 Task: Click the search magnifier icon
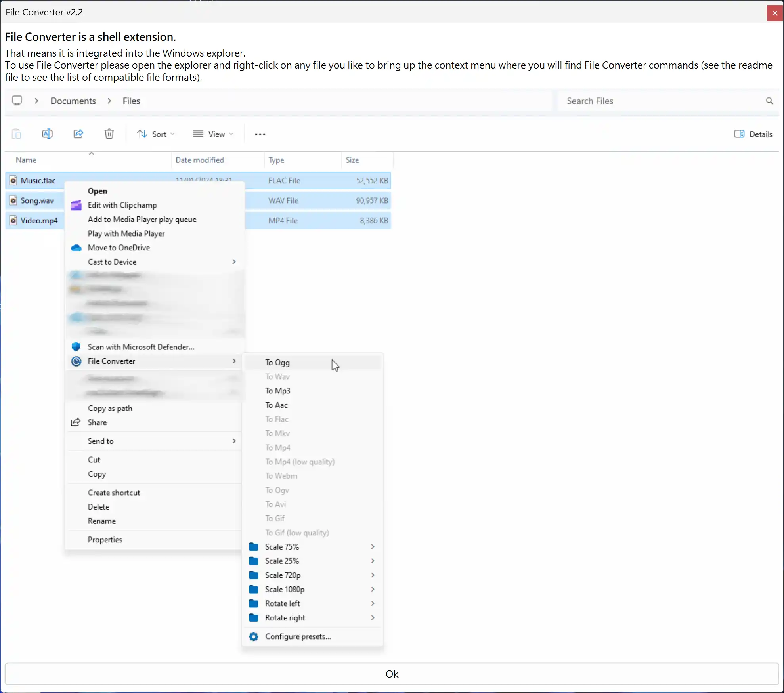[769, 101]
